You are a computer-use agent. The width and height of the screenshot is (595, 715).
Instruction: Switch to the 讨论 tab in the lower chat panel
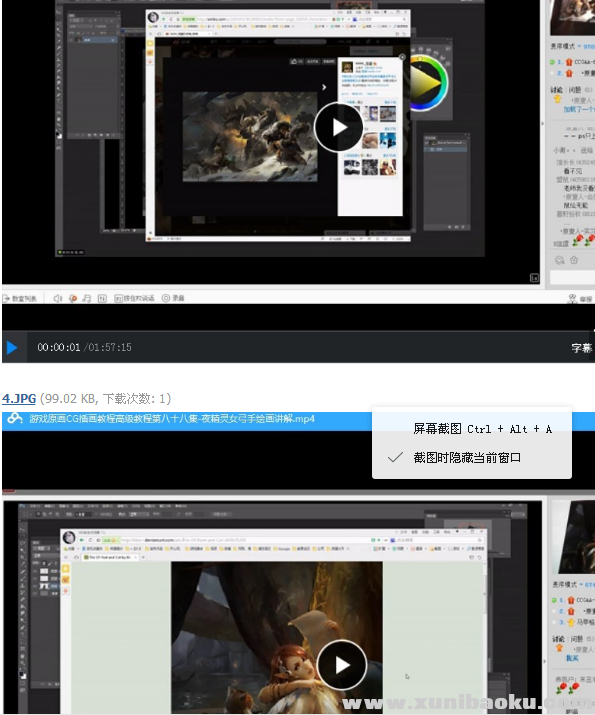point(559,638)
